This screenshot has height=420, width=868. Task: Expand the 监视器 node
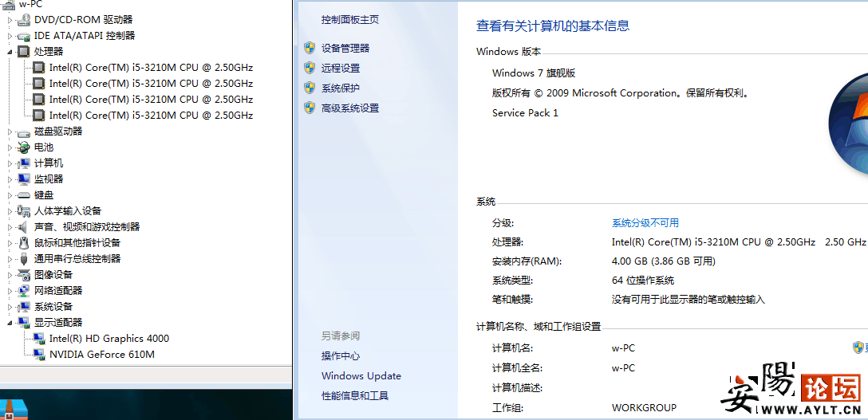[10, 179]
